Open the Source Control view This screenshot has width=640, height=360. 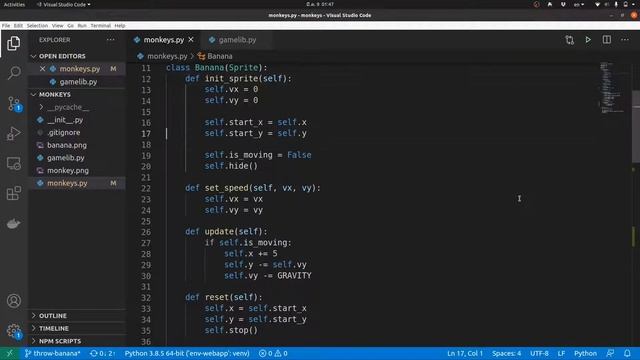click(x=13, y=104)
